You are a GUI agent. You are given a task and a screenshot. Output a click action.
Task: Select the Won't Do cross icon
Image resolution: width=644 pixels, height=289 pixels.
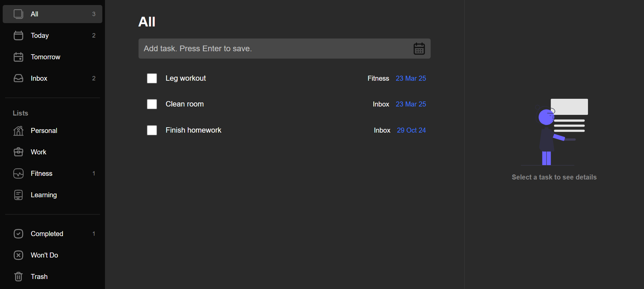pyautogui.click(x=18, y=255)
